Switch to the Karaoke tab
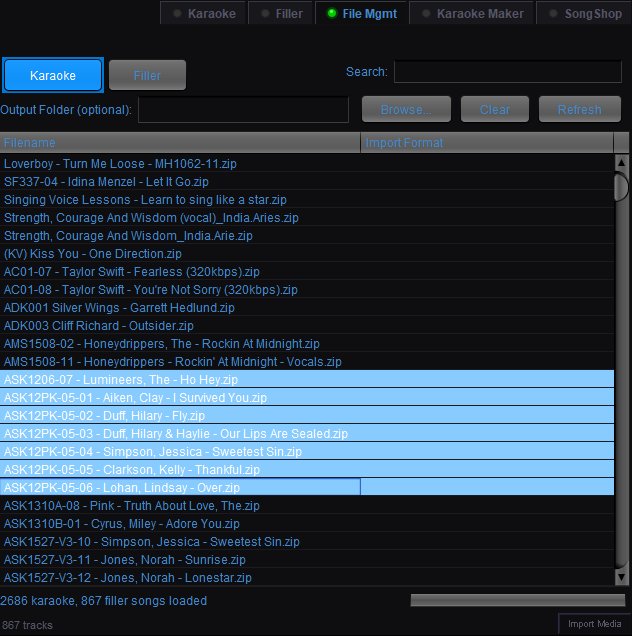 coord(204,13)
